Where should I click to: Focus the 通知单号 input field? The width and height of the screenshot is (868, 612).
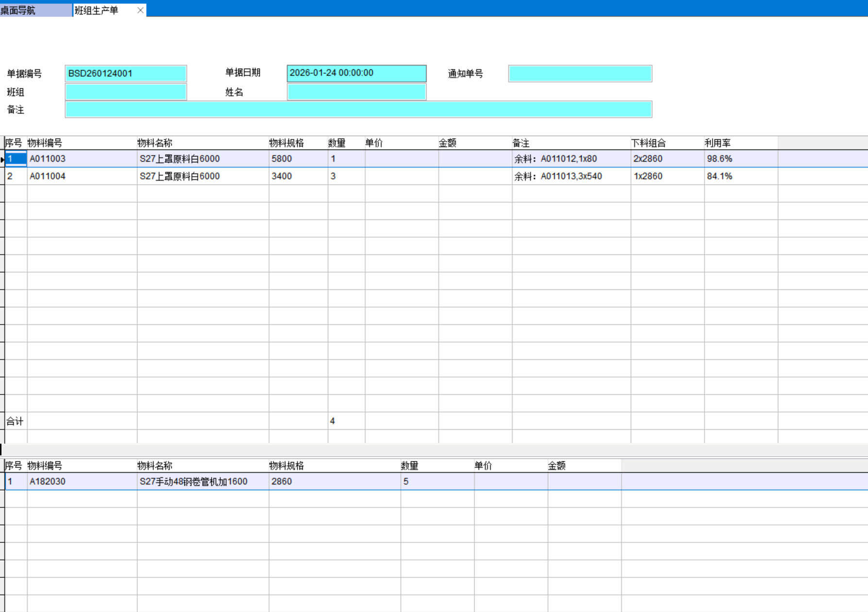[580, 74]
